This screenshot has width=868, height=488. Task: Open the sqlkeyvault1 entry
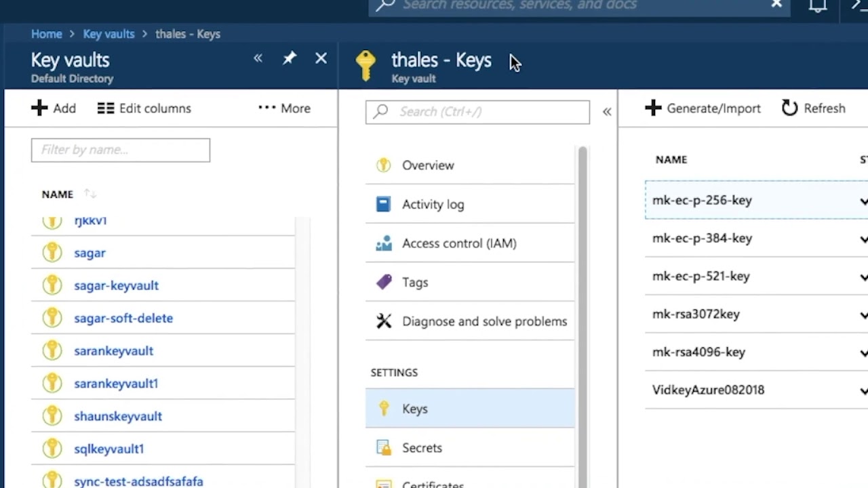[108, 449]
